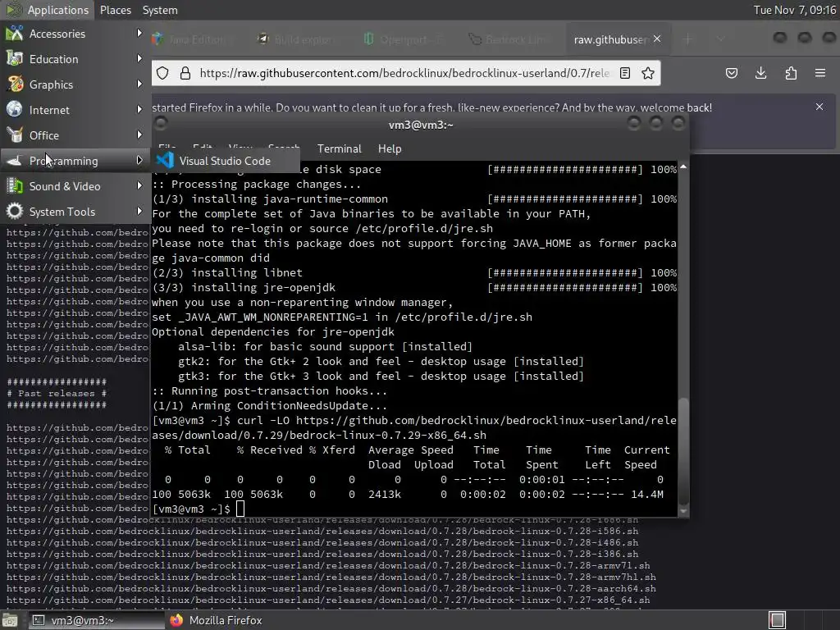Image resolution: width=840 pixels, height=630 pixels.
Task: Click the Graphics palette icon
Action: (15, 84)
